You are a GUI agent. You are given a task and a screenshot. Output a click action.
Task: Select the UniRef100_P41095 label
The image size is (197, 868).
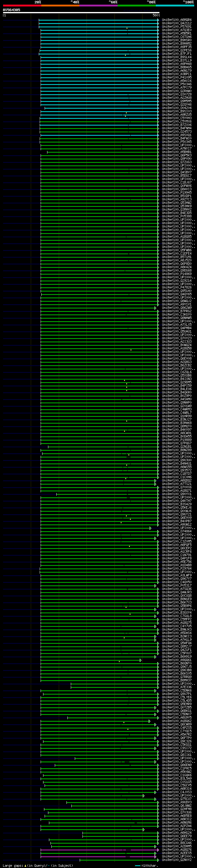click(x=177, y=78)
